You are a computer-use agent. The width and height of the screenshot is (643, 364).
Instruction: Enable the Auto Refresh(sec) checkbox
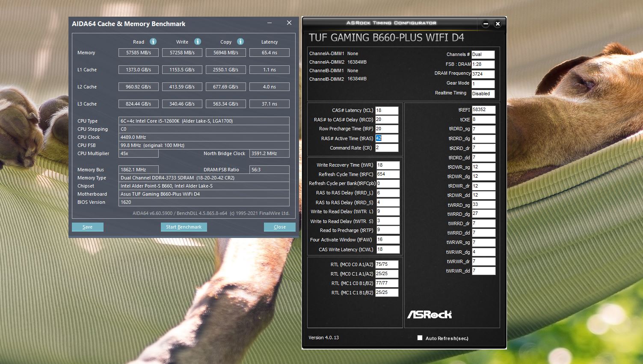[x=420, y=338]
